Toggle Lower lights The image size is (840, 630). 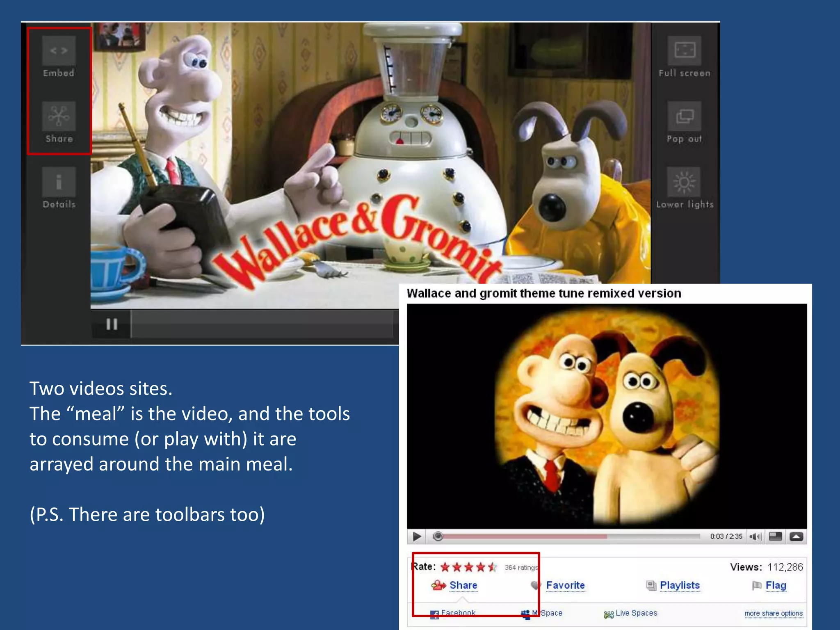[x=684, y=182]
